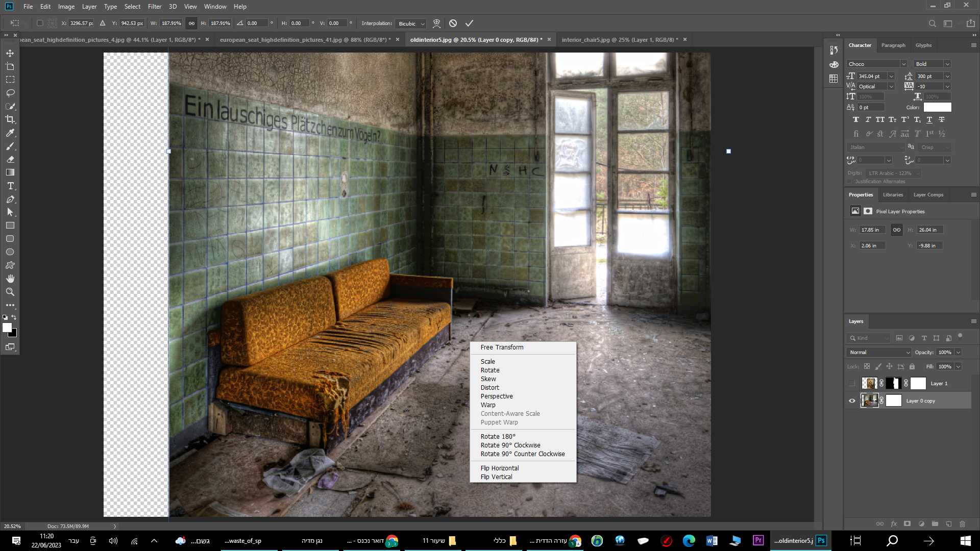Viewport: 980px width, 551px height.
Task: Open the leading 300 pt dropdown
Action: click(x=947, y=76)
